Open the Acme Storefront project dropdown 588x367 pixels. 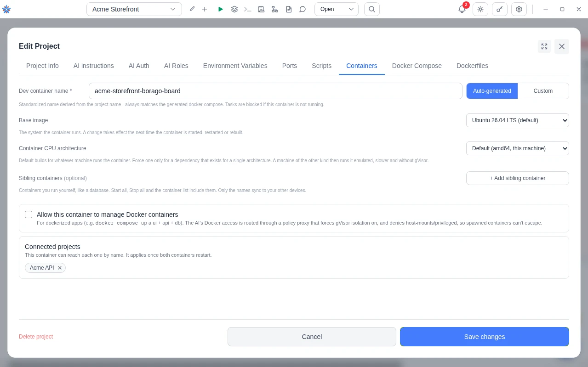point(134,9)
